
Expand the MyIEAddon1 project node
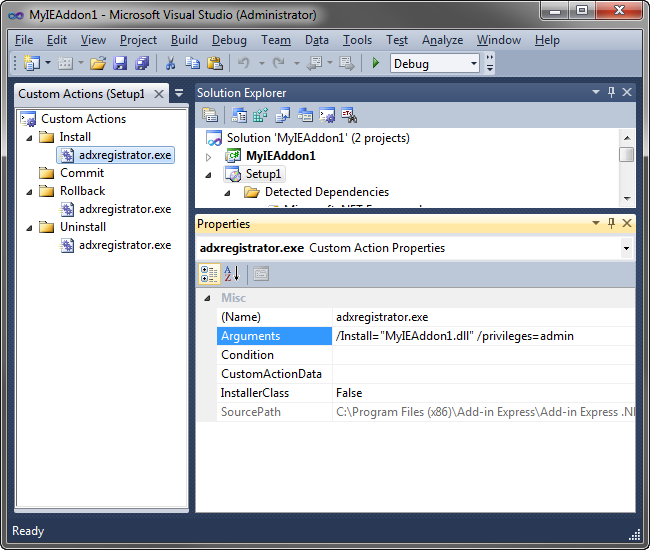[209, 157]
